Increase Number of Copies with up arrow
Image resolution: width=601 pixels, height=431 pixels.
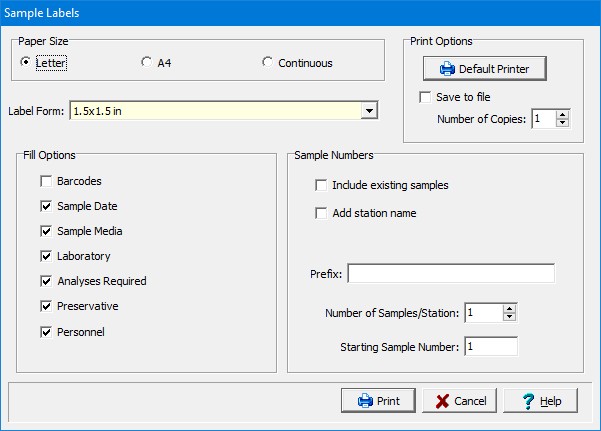pyautogui.click(x=562, y=115)
